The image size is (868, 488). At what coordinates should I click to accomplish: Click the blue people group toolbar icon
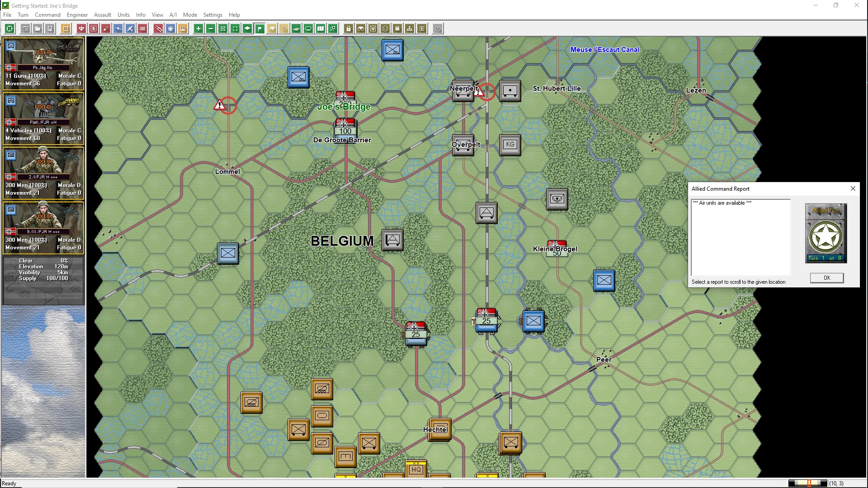170,29
